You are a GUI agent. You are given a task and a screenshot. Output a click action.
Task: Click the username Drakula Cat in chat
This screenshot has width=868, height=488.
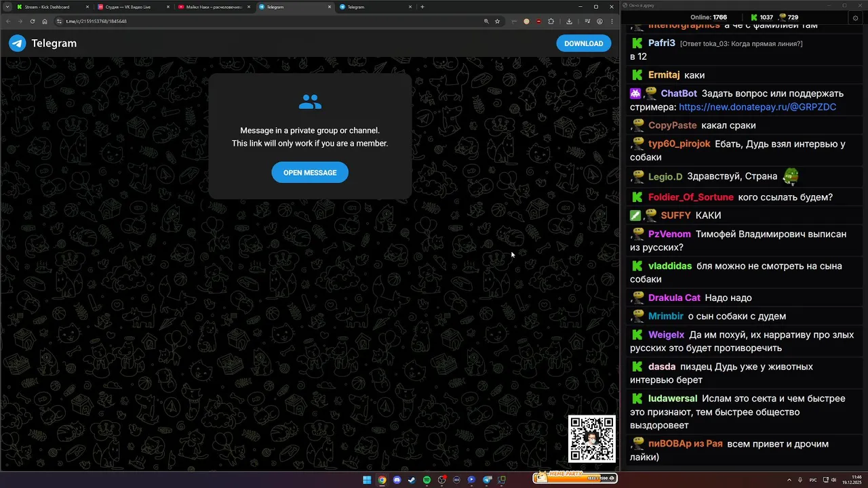[674, 298]
